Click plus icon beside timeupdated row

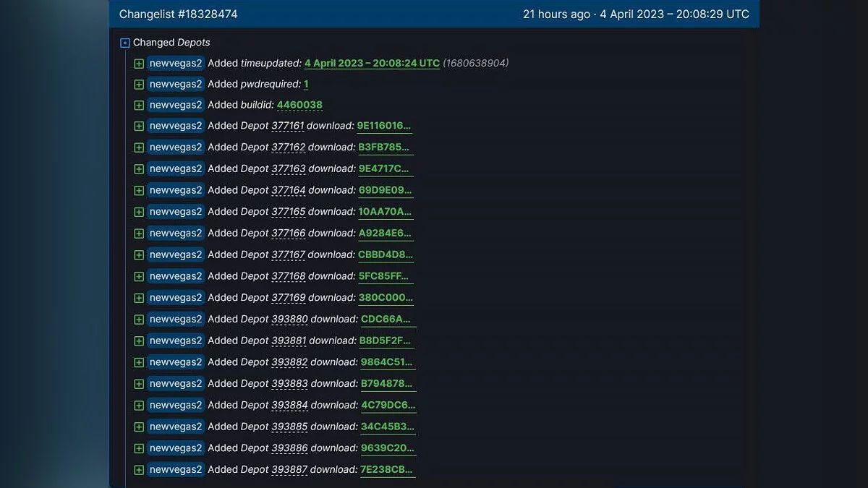tap(139, 64)
